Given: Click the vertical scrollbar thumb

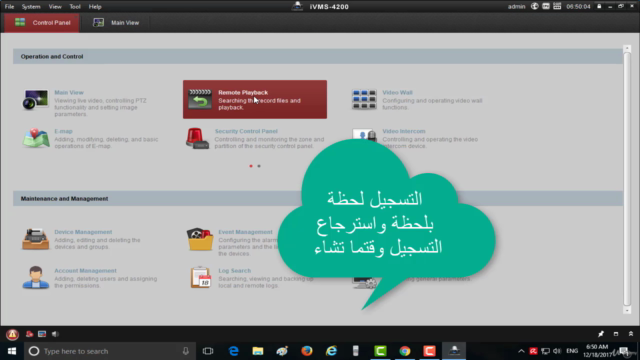Looking at the screenshot, I should coord(627,179).
